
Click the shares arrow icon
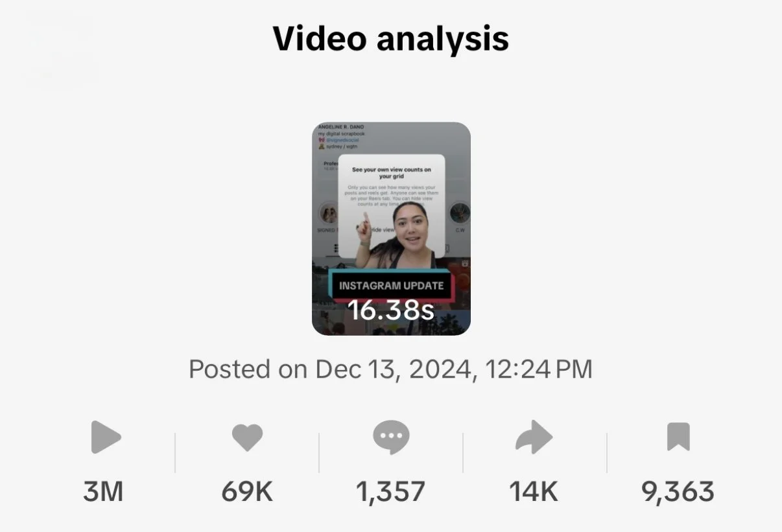click(534, 438)
